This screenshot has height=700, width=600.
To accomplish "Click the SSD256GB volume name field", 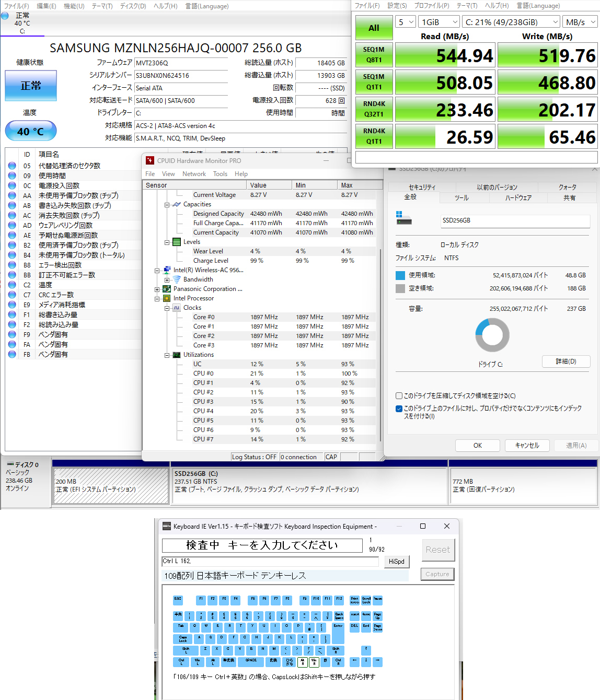I will pos(515,221).
